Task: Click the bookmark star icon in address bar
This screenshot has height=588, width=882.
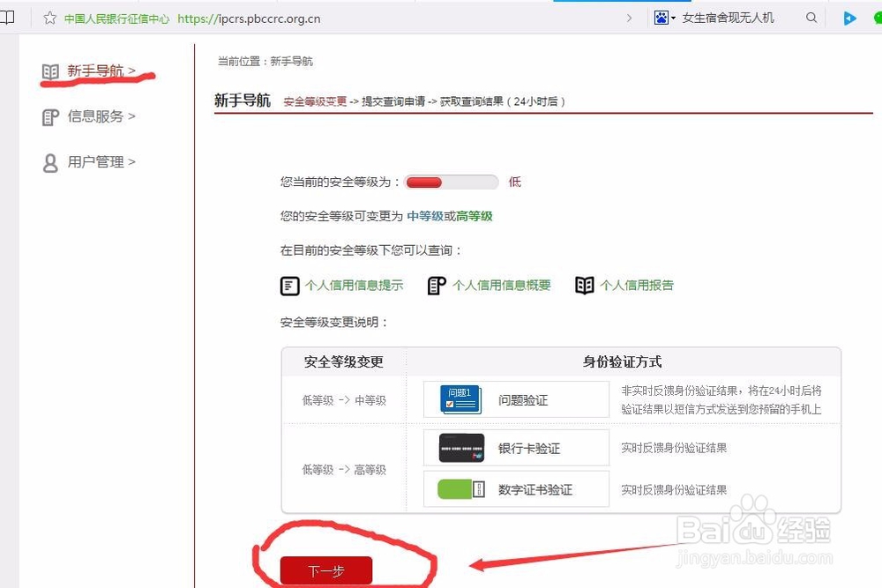Action: [49, 18]
